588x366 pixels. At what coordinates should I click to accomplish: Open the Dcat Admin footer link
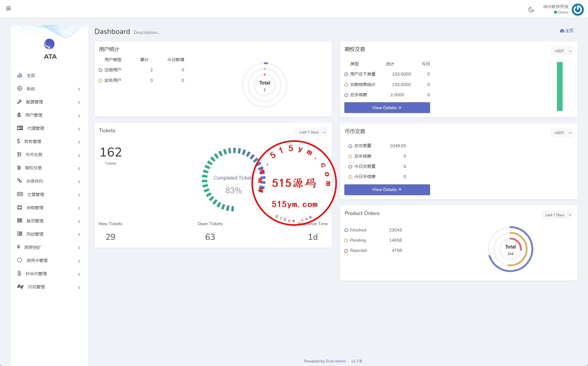click(x=336, y=361)
